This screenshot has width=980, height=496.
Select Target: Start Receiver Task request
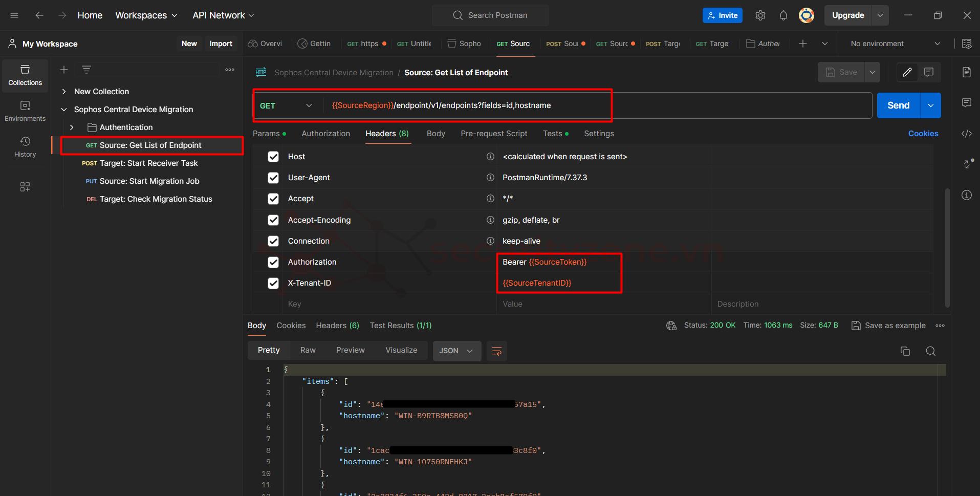coord(148,163)
